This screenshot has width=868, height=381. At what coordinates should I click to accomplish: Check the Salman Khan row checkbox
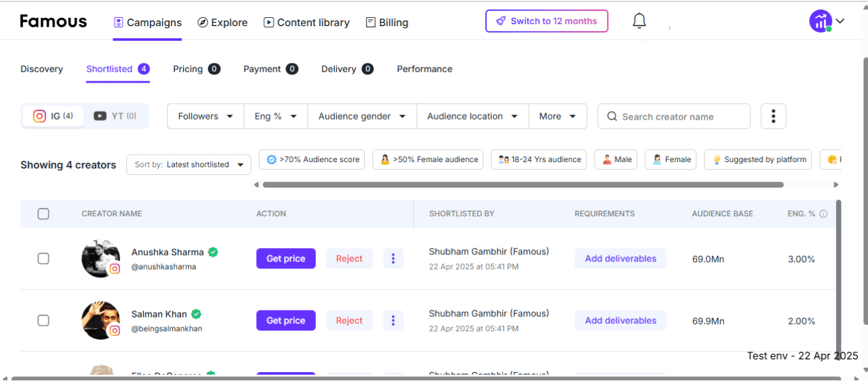coord(43,321)
